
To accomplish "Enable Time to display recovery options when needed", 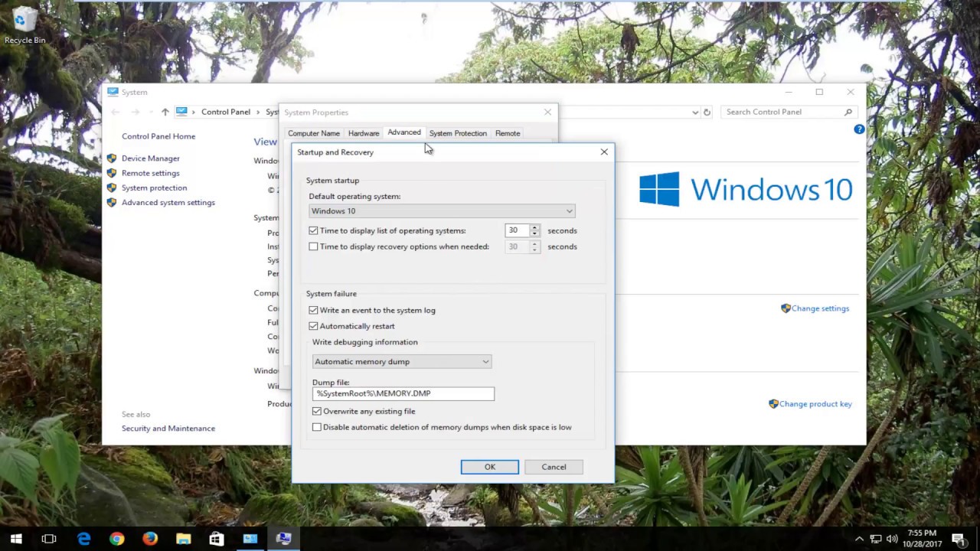I will tap(313, 246).
